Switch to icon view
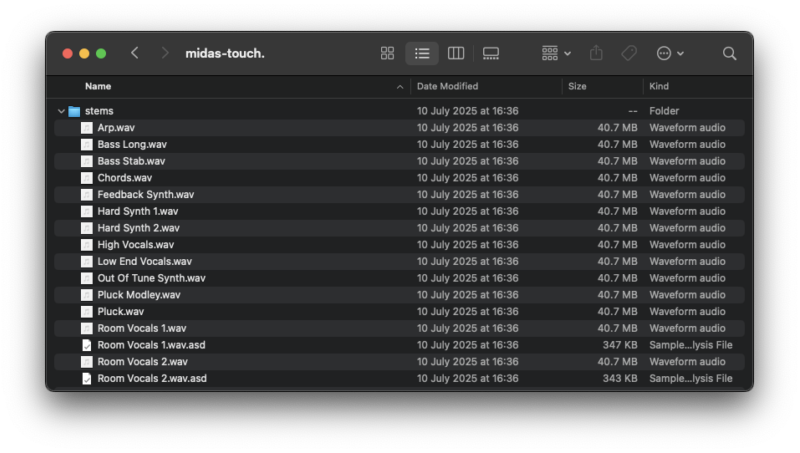Viewport: 800px width, 453px height. [387, 53]
